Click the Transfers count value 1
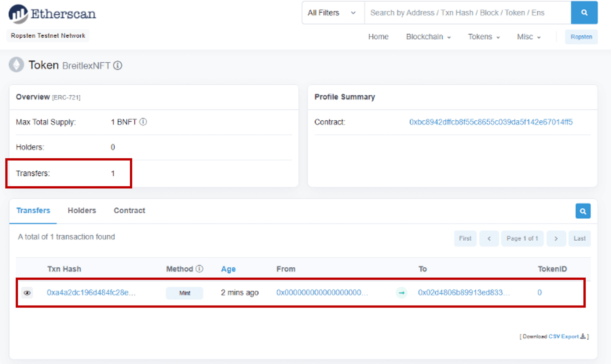Viewport: 611px width, 364px height. pyautogui.click(x=113, y=173)
